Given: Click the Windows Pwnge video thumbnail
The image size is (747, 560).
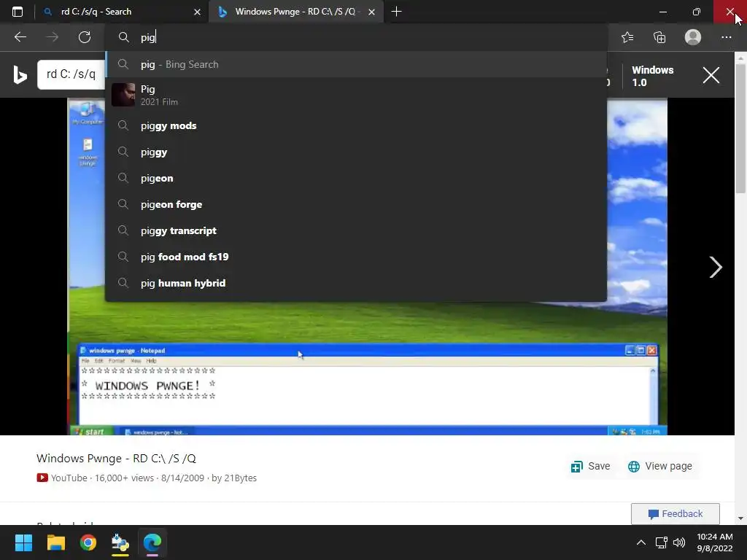Looking at the screenshot, I should tap(368, 267).
